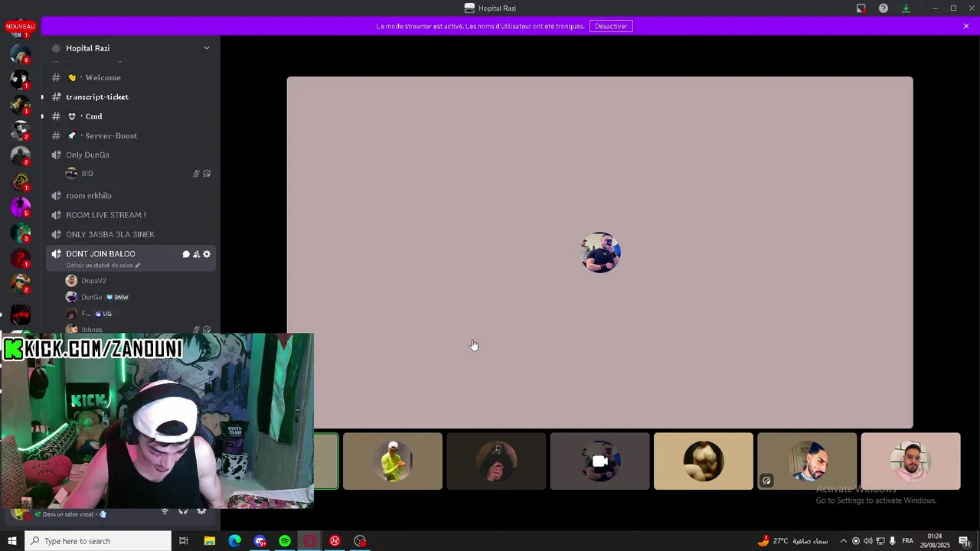This screenshot has height=551, width=980.
Task: Open user settings gear in user panel
Action: tap(201, 511)
